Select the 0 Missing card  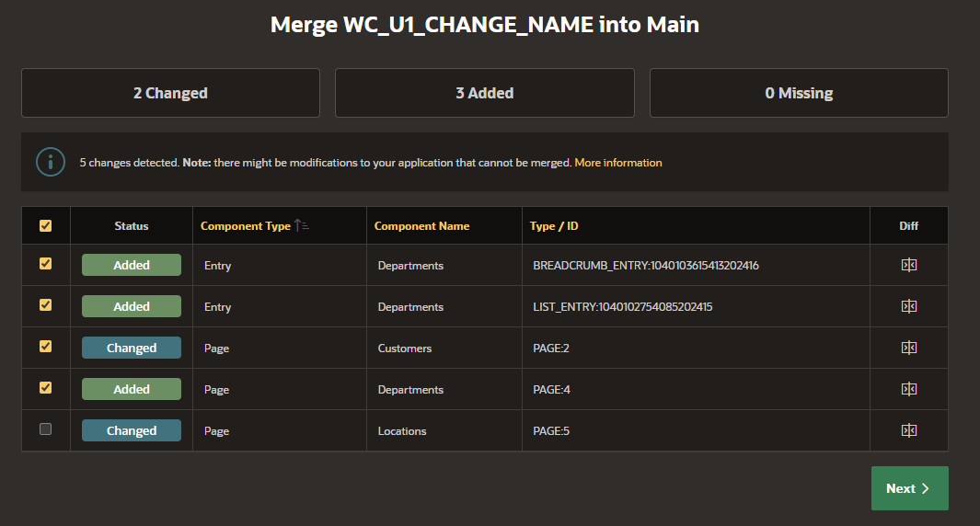point(799,93)
